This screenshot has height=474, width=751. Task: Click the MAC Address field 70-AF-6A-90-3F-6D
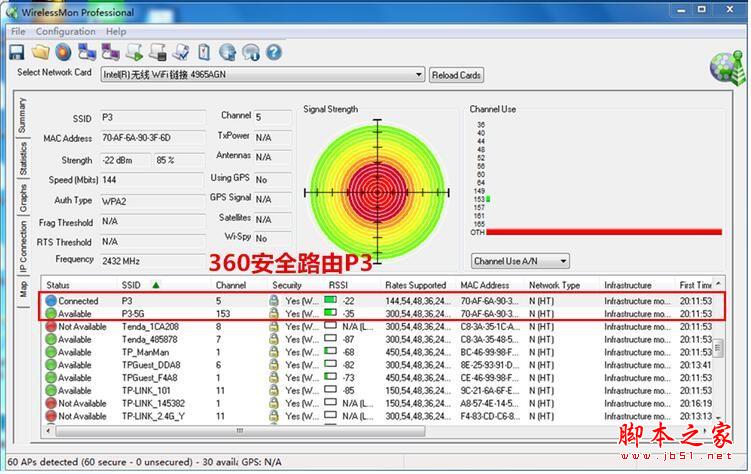[152, 138]
